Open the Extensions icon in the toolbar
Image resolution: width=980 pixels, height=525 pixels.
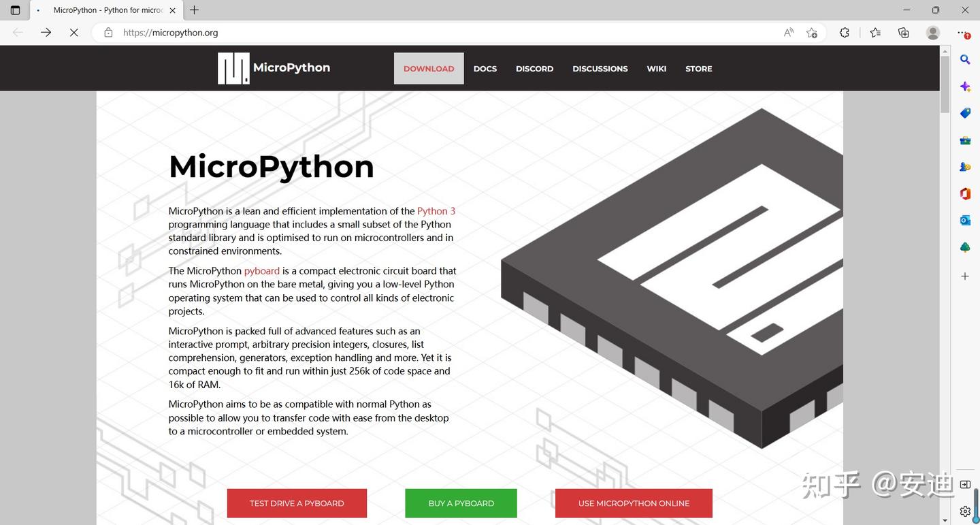pyautogui.click(x=844, y=32)
